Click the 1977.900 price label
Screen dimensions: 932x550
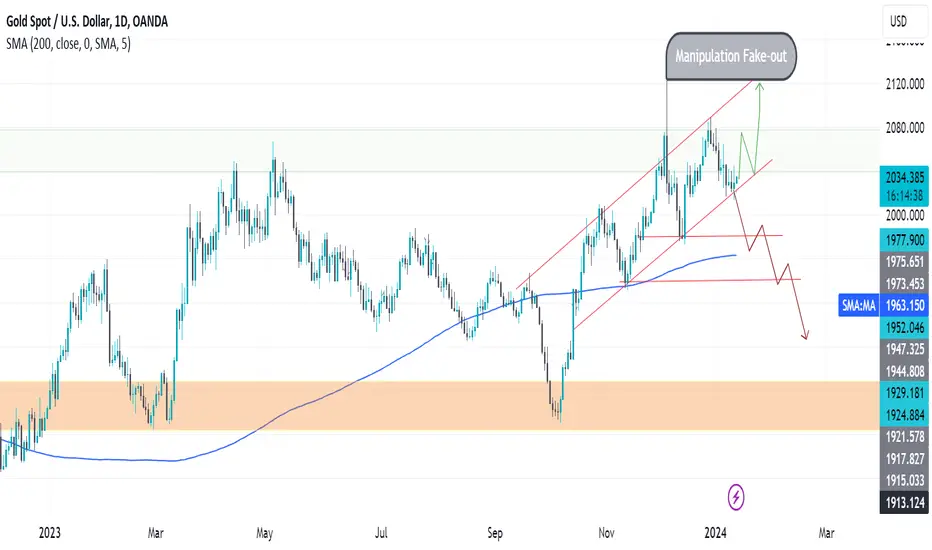[905, 240]
